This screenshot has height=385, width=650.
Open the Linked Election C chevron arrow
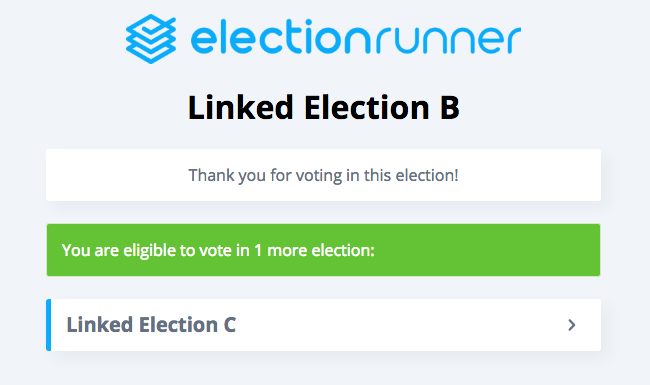point(572,325)
